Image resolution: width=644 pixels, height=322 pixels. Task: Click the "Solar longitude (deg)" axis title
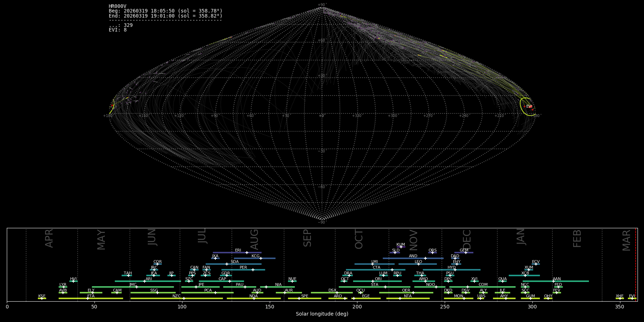pyautogui.click(x=322, y=314)
